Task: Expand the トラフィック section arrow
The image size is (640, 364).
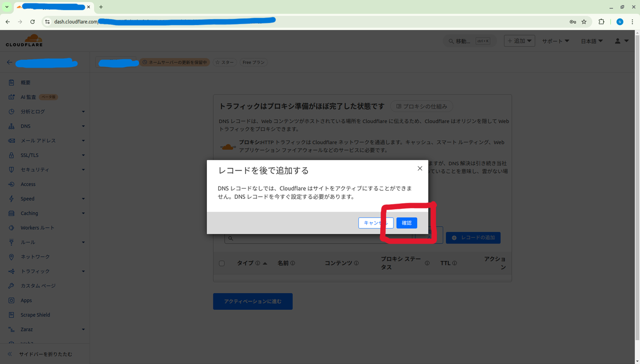Action: pos(83,271)
